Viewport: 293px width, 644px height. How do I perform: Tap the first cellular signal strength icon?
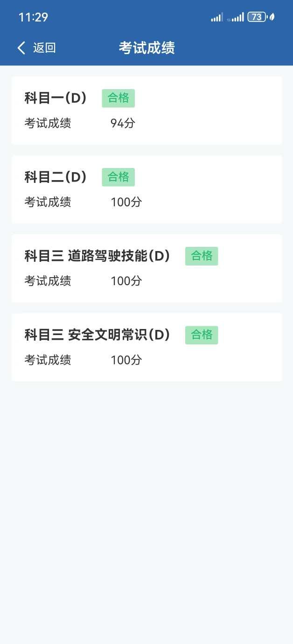click(217, 18)
